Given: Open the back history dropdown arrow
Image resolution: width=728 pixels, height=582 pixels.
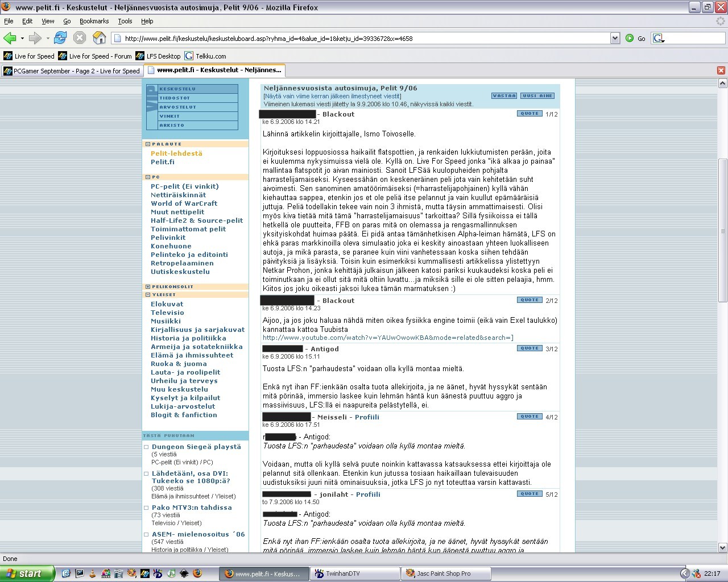Looking at the screenshot, I should click(x=22, y=38).
